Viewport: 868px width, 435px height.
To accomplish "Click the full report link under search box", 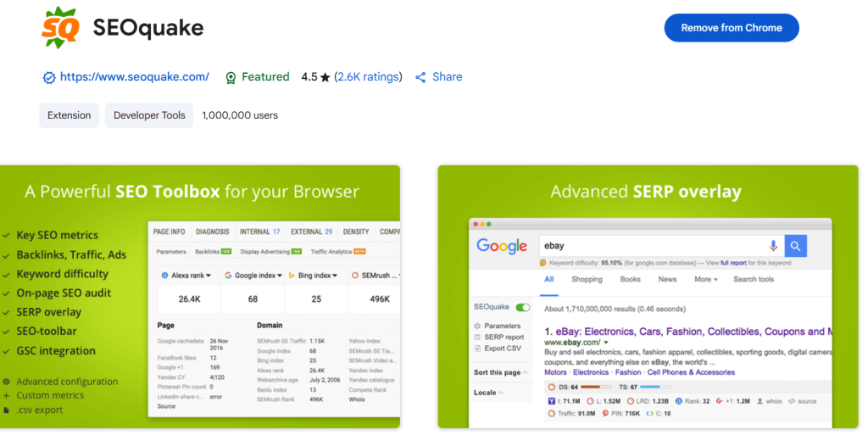I will point(733,263).
